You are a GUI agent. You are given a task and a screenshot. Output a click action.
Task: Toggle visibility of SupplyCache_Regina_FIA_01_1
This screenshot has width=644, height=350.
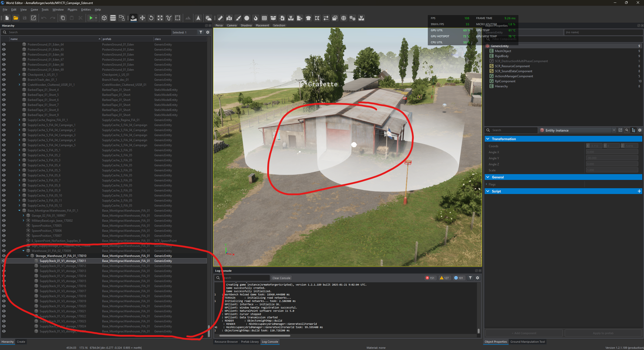[4, 120]
